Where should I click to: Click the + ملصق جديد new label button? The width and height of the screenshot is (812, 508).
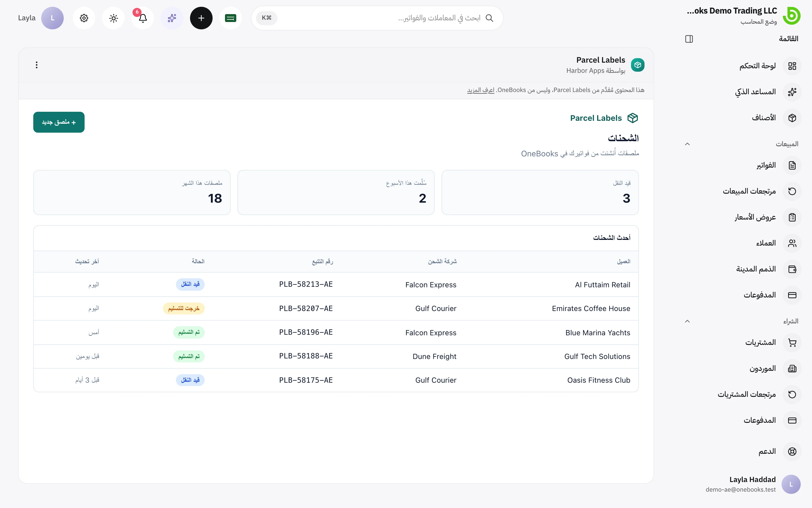(x=59, y=122)
